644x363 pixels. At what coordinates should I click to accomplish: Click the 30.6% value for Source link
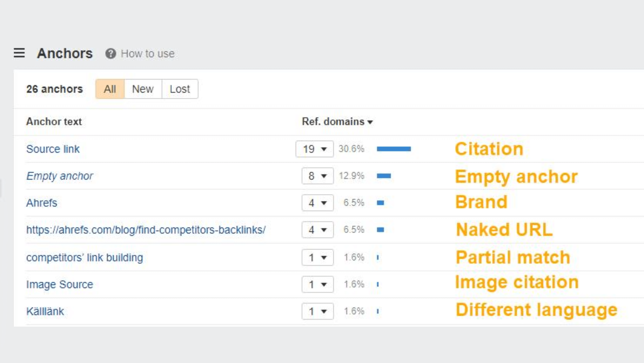[351, 149]
